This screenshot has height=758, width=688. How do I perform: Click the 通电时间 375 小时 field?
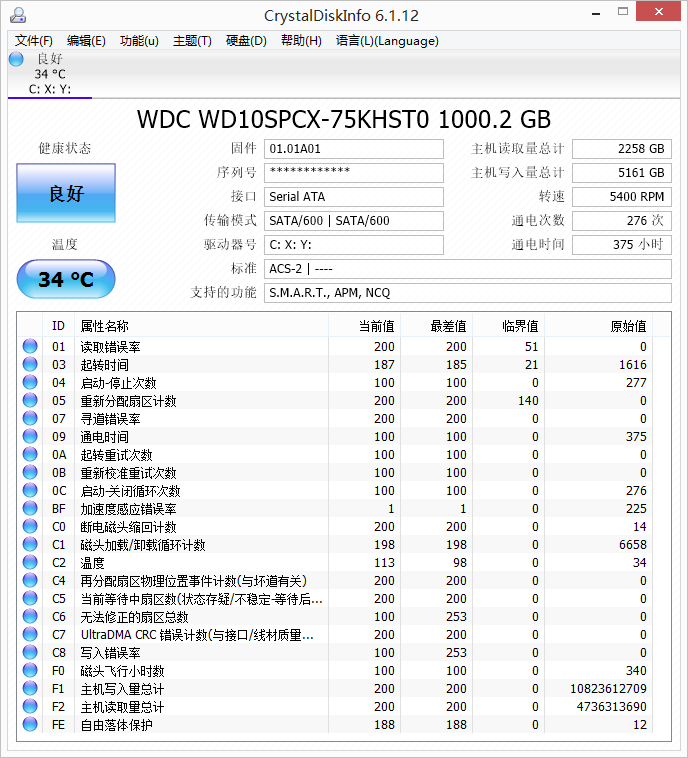[622, 245]
